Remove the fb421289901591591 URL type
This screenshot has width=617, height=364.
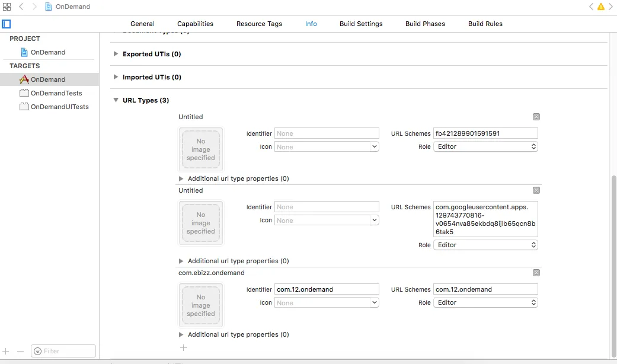[x=536, y=117]
